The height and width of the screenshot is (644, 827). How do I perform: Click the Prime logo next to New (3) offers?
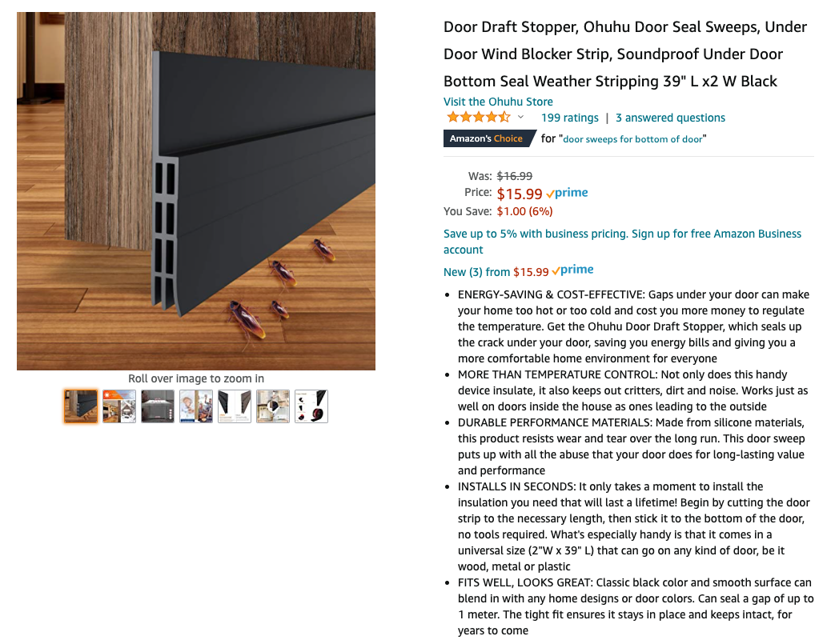(x=572, y=270)
